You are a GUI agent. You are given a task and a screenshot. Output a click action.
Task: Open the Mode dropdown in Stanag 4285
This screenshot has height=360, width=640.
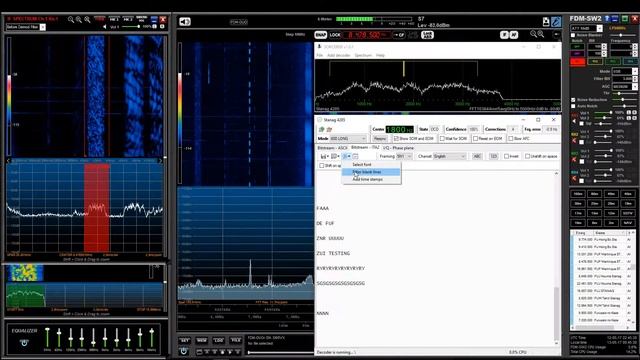tap(348, 139)
